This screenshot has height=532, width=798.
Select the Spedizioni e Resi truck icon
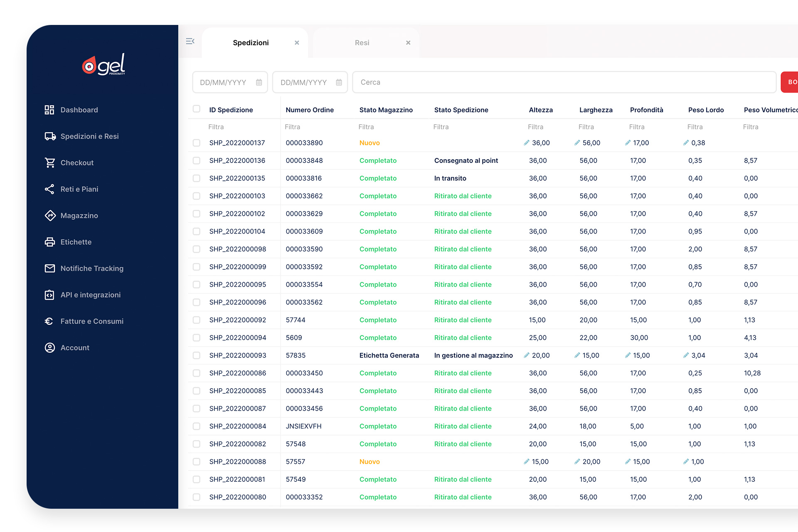point(50,136)
